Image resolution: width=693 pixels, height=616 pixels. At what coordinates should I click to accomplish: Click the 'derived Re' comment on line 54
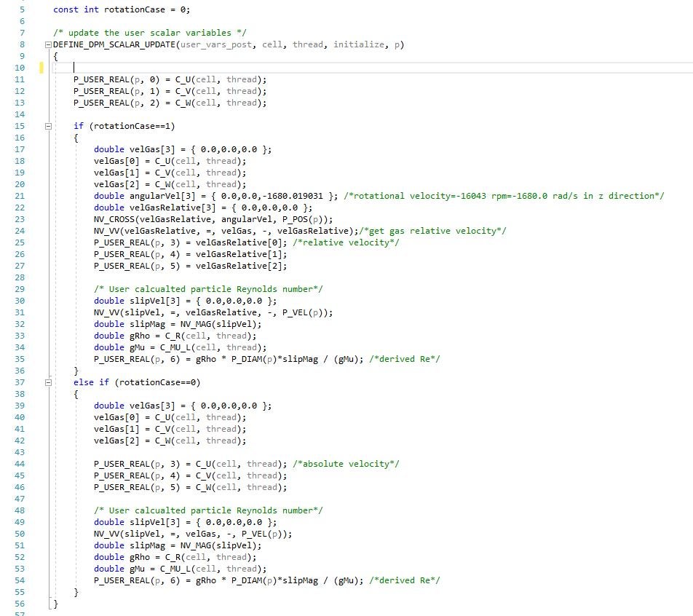tap(405, 580)
